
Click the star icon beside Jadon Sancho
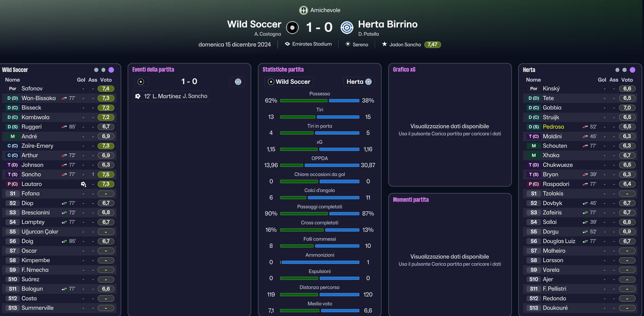point(384,44)
